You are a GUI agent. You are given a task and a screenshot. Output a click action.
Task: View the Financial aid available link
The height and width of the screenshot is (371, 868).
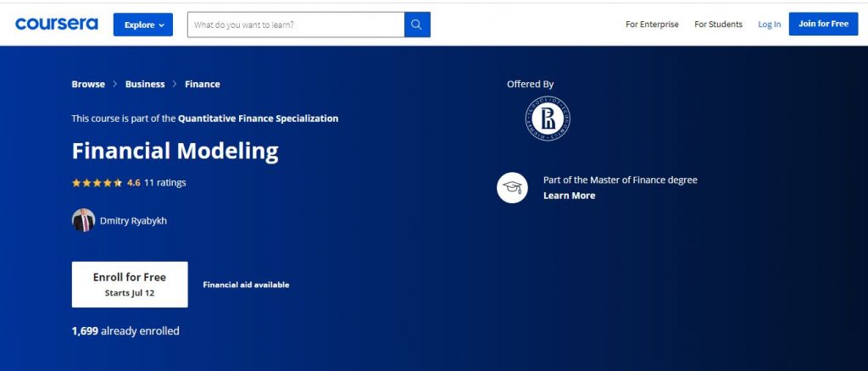pos(246,285)
